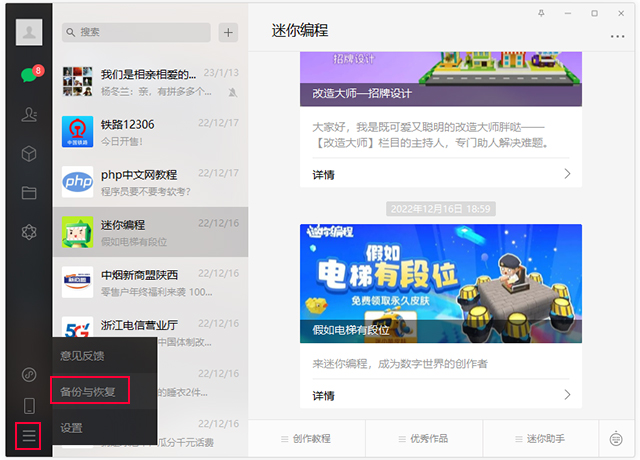Click the text 来迷你编程，成为数字世界的创作者
This screenshot has width=640, height=460.
(400, 363)
